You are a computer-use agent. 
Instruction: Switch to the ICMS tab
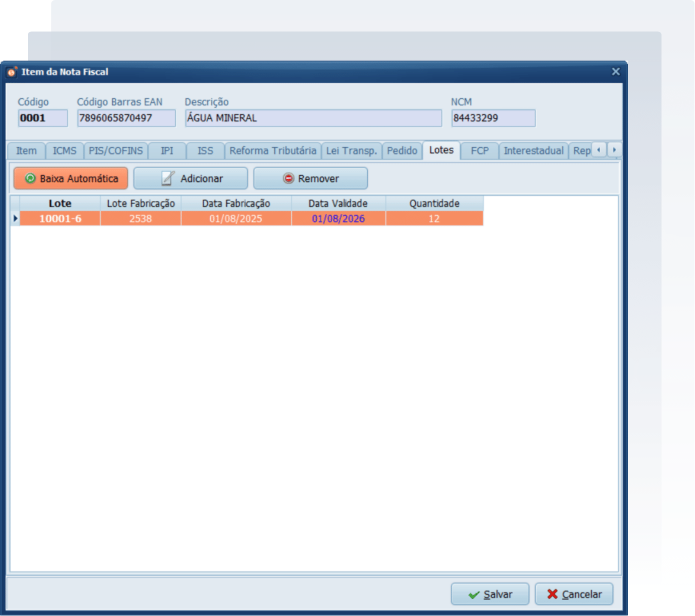point(64,151)
